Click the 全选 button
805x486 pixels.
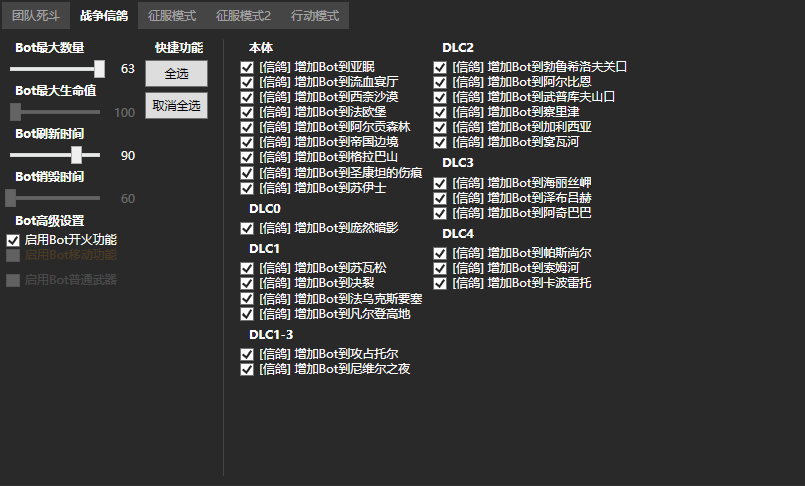tap(176, 73)
